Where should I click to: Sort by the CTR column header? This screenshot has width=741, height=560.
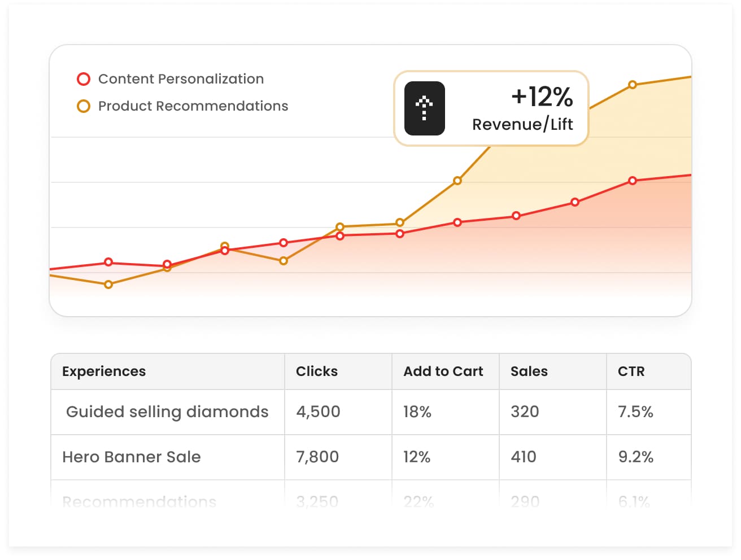(631, 371)
